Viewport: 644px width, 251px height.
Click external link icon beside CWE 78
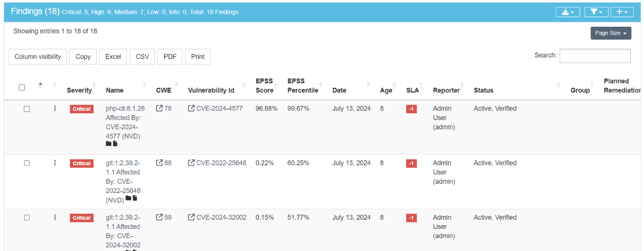160,109
